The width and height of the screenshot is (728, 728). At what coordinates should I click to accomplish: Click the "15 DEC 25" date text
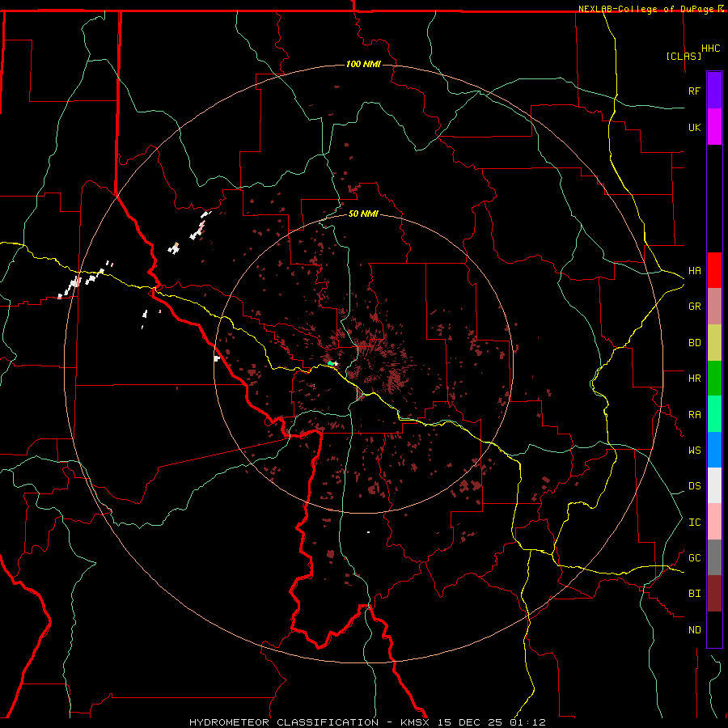tap(470, 722)
